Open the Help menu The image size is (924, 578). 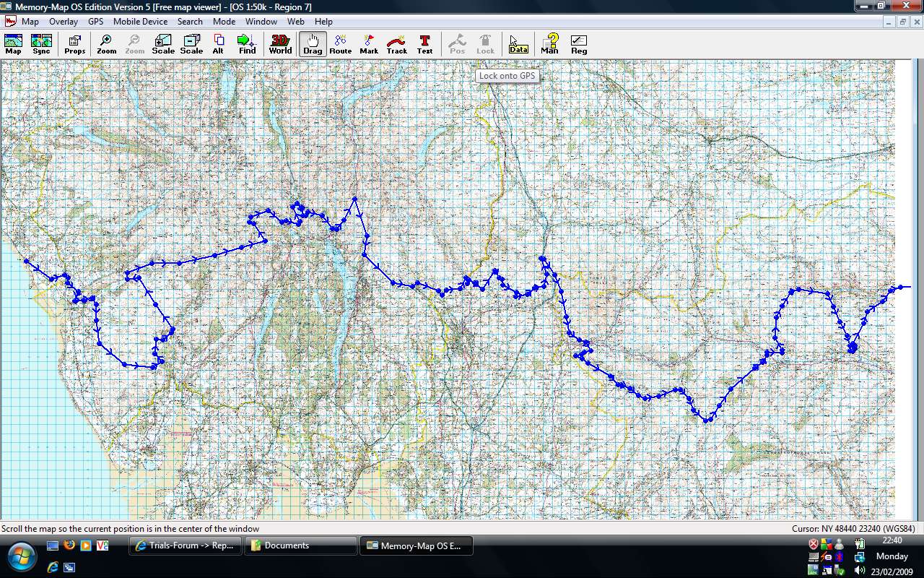click(323, 22)
